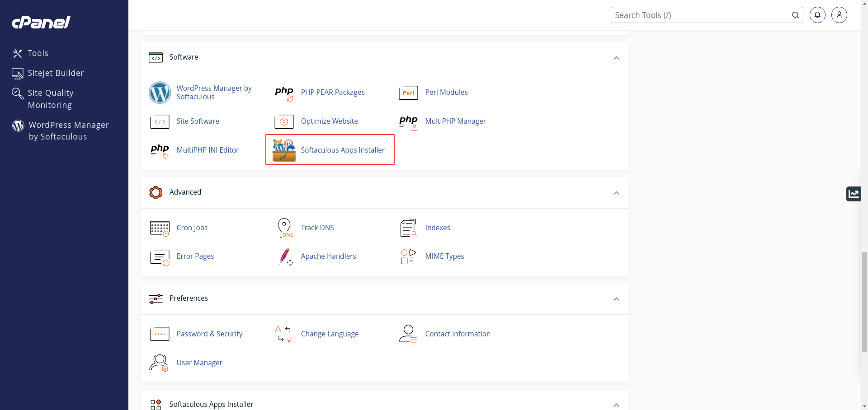Click the page's vertical scrollbar
Screen dimensions: 868x410
[x=864, y=303]
